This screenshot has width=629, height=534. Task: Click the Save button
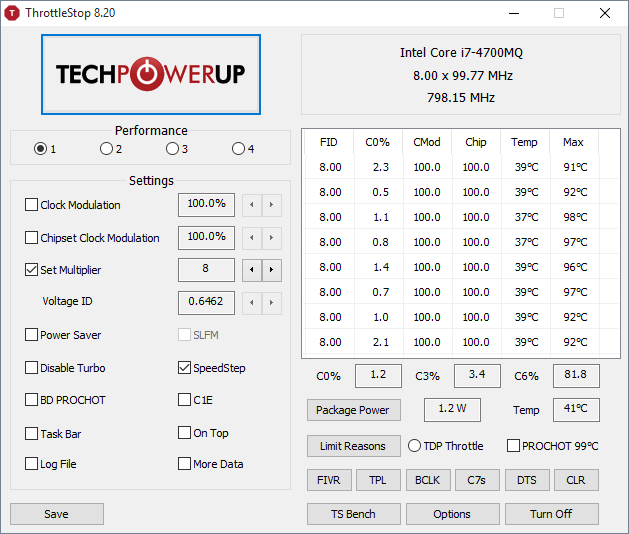pos(57,514)
